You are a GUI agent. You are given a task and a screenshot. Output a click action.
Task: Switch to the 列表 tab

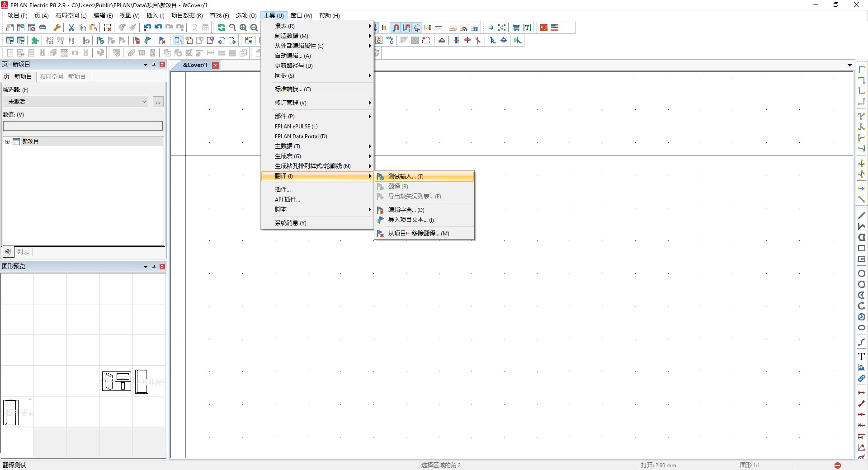click(23, 252)
